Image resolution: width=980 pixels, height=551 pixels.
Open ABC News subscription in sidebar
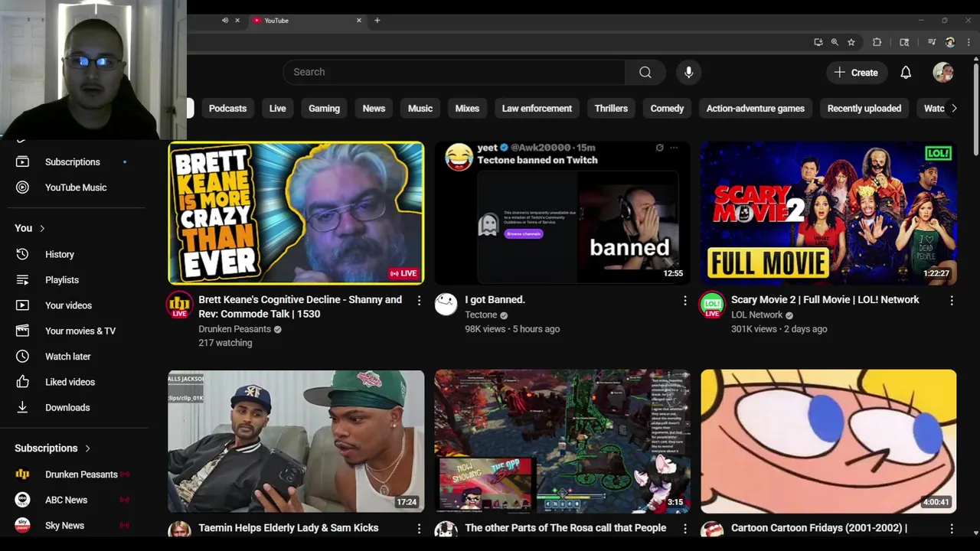click(73, 500)
